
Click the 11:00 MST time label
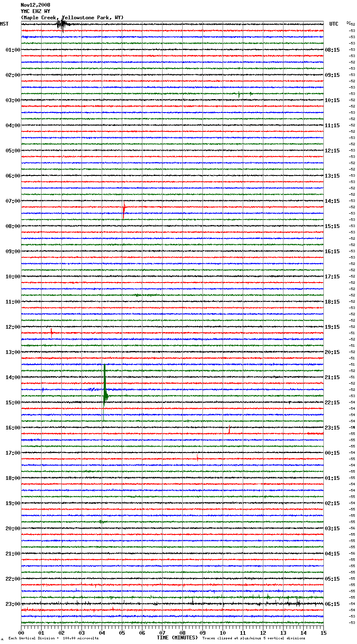tap(13, 302)
